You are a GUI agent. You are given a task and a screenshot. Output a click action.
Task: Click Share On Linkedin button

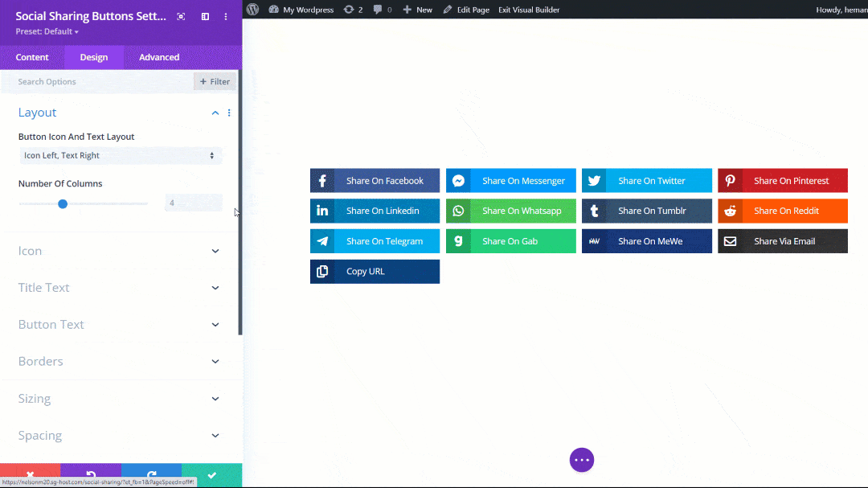(x=375, y=211)
